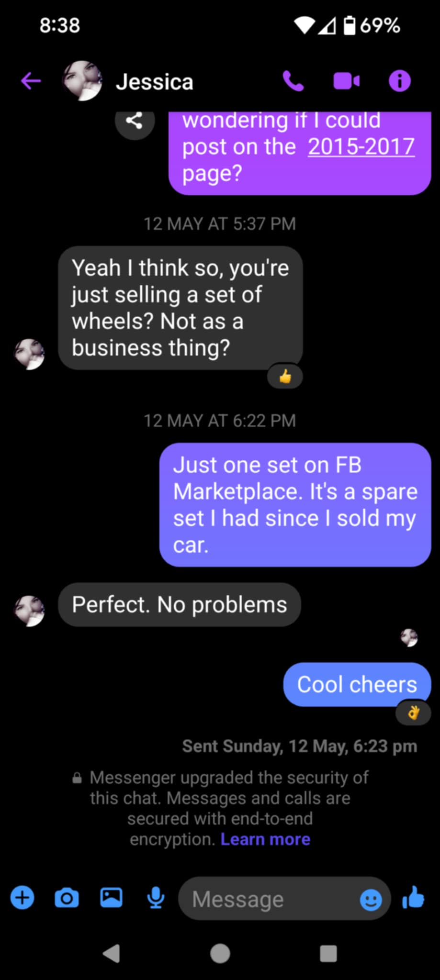
Task: Tap the thumbs-up reaction on Jessica's message
Action: [x=285, y=377]
